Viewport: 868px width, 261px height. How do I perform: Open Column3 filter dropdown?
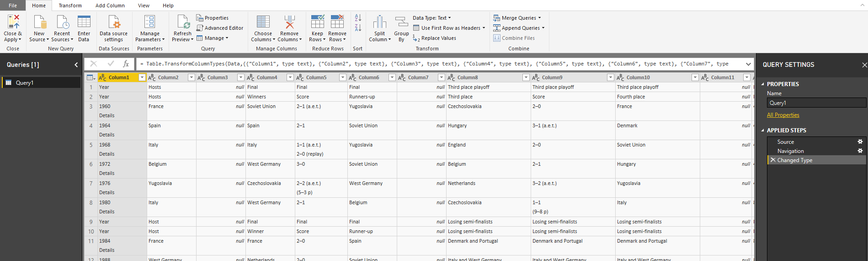pyautogui.click(x=240, y=77)
